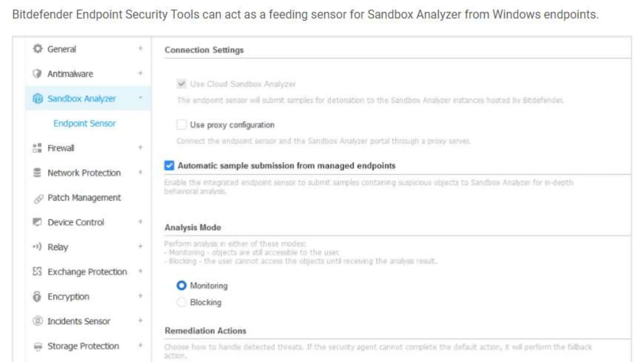The width and height of the screenshot is (644, 362).
Task: Click the Incidents Sensor icon
Action: [x=37, y=321]
